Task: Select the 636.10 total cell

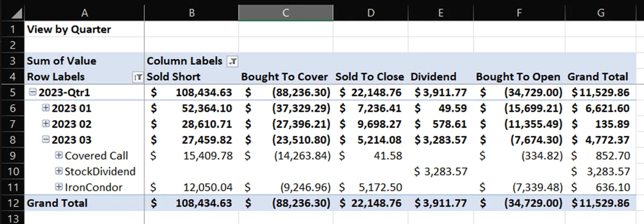Action: tap(601, 187)
